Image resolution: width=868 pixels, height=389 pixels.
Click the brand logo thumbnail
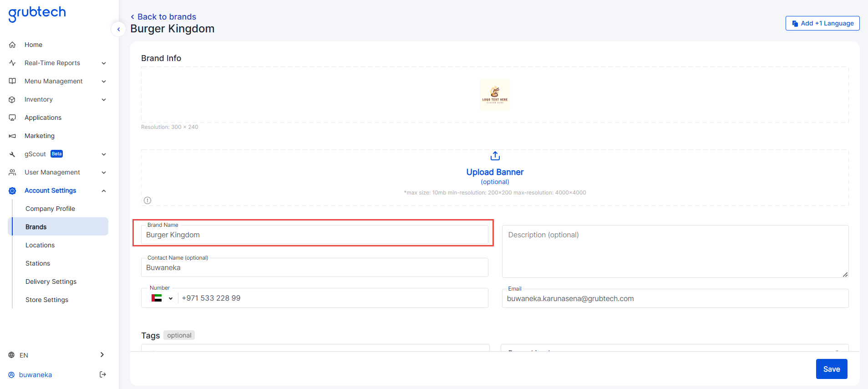(x=495, y=94)
